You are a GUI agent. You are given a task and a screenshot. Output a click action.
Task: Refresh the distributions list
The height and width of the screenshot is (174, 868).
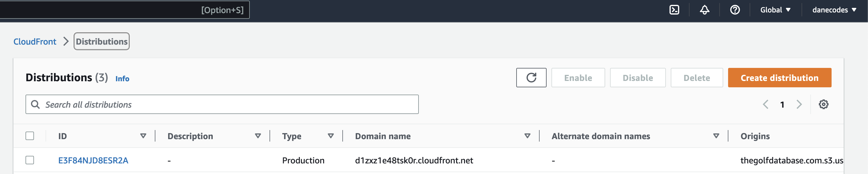pos(531,78)
